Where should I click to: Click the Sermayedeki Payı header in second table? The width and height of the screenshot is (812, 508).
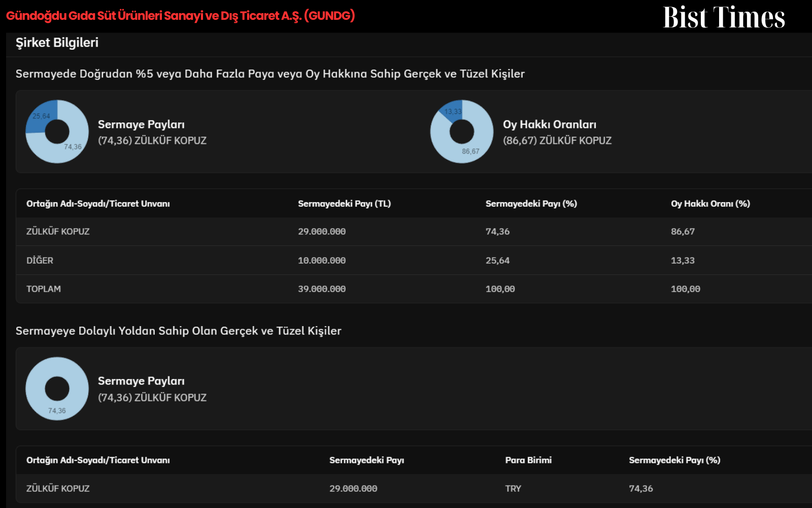click(366, 460)
